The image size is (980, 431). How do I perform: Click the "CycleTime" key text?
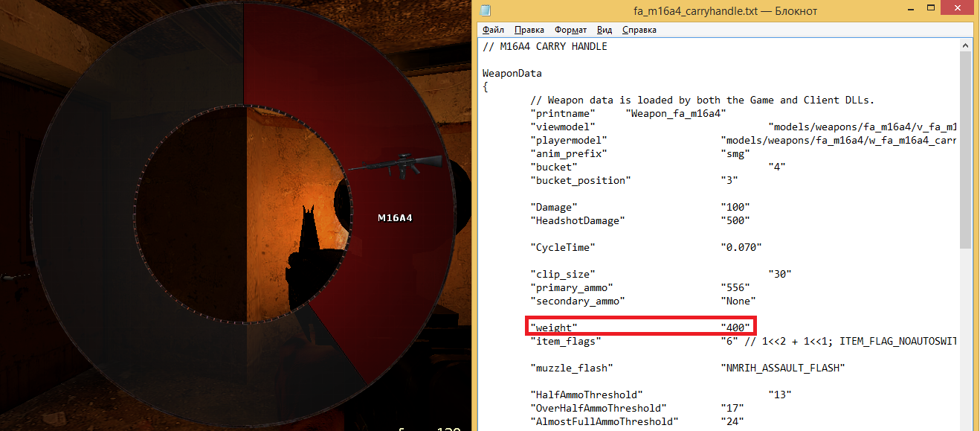pyautogui.click(x=563, y=247)
